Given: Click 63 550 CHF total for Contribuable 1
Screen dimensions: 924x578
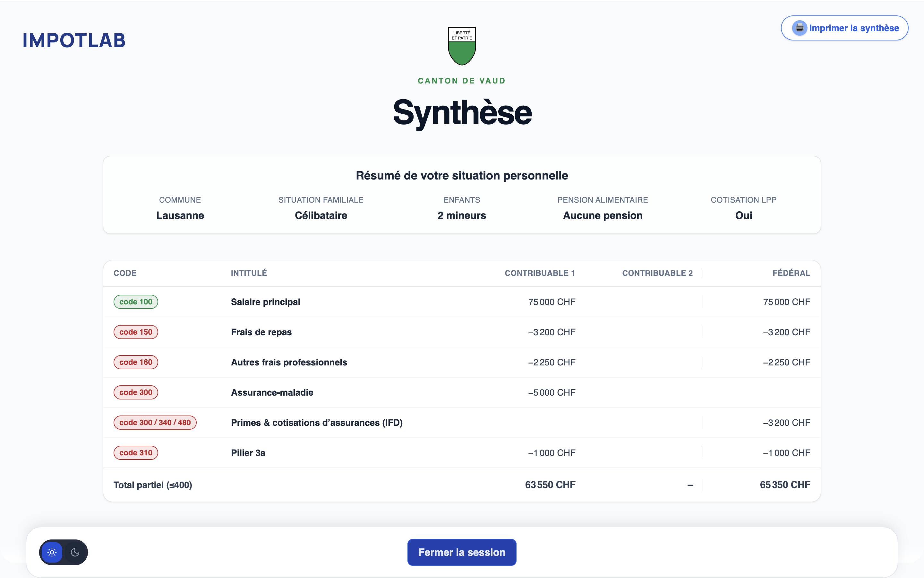Looking at the screenshot, I should 550,485.
